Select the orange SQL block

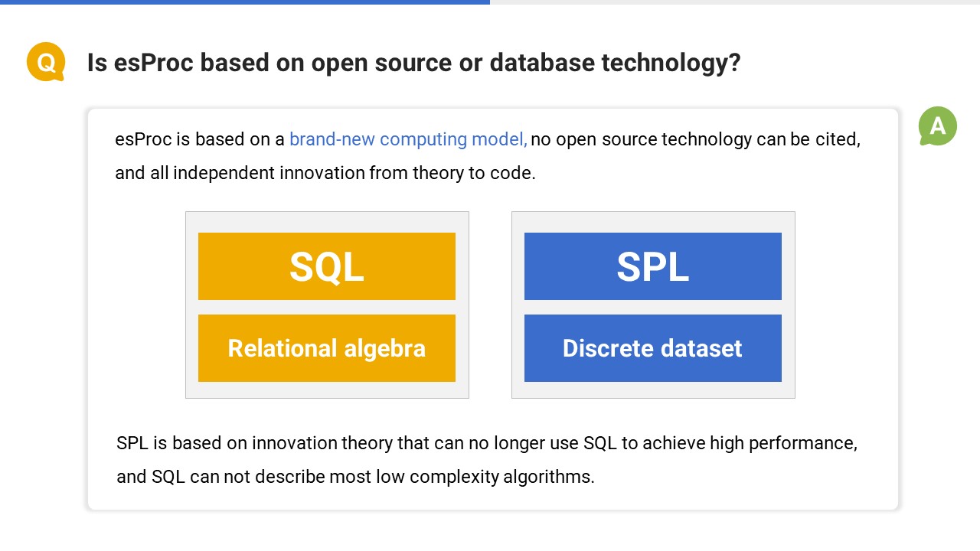click(x=327, y=266)
